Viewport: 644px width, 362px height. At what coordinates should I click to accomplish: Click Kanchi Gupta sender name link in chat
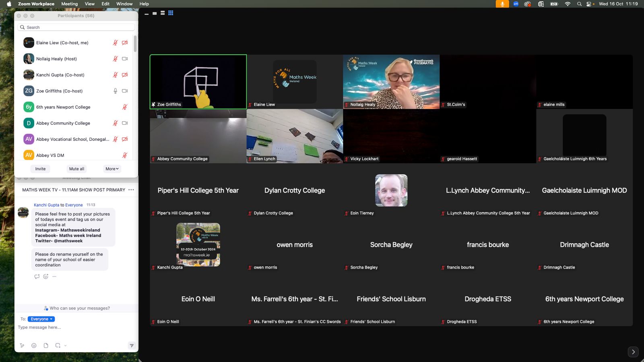click(x=46, y=205)
